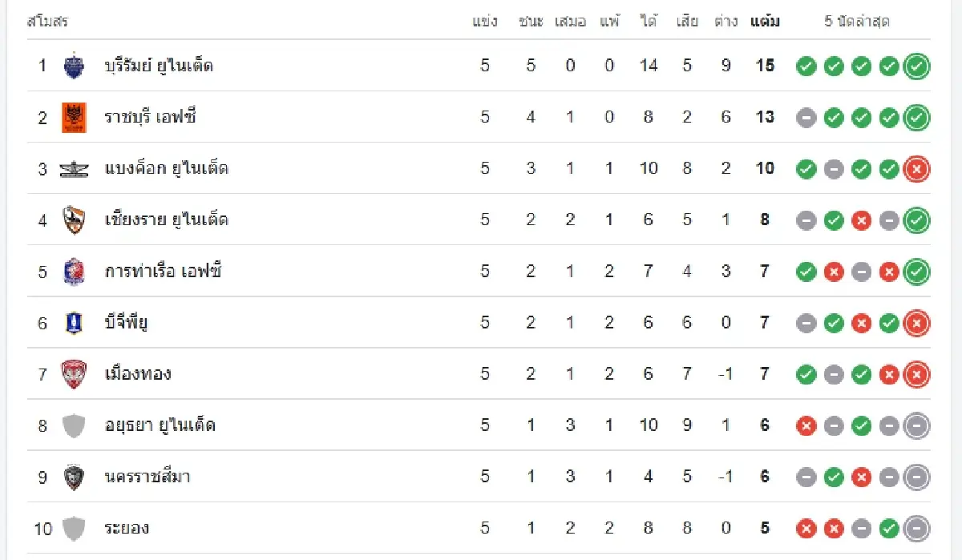962x560 pixels.
Task: Click Bangkok United's latest match loss icon
Action: click(916, 168)
